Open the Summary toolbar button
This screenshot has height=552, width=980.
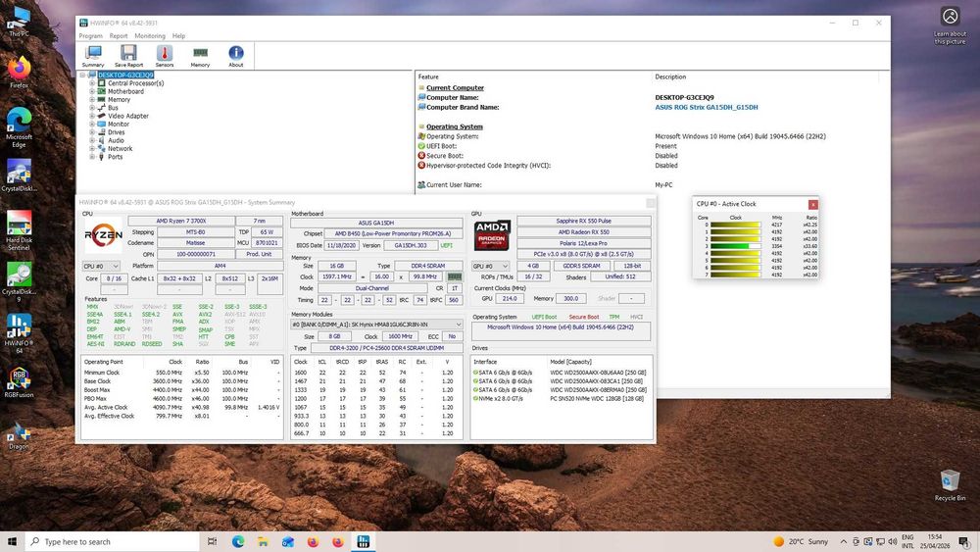(x=93, y=56)
